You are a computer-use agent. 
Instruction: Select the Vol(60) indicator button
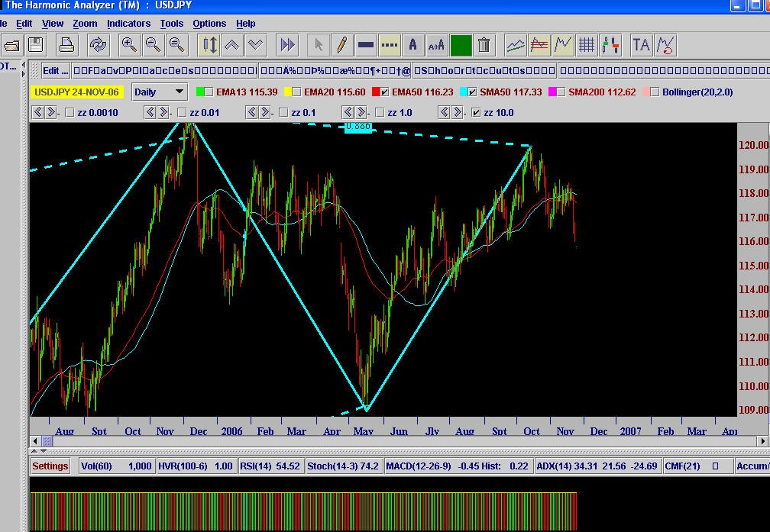(x=116, y=466)
